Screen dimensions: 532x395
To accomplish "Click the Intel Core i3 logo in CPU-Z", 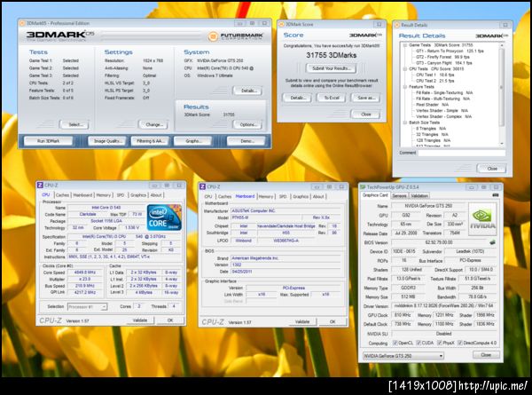I will point(164,217).
